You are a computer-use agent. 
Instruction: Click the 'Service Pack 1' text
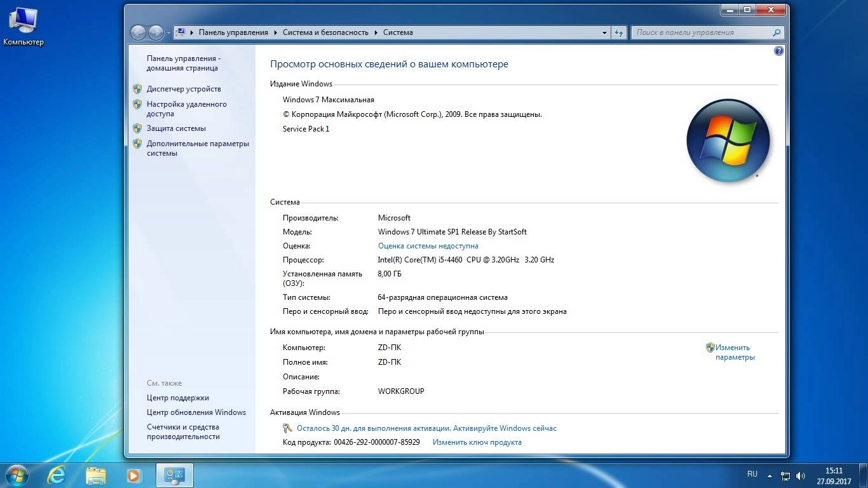[x=306, y=129]
